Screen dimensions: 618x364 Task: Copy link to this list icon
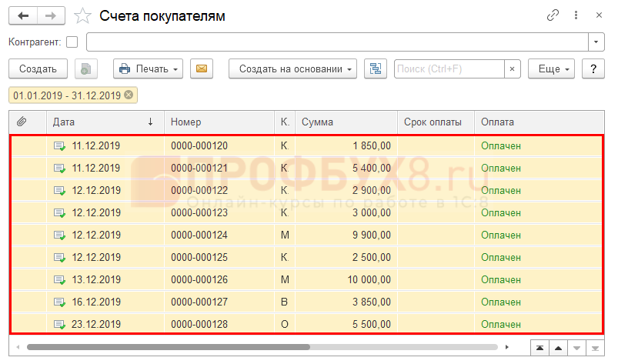pyautogui.click(x=553, y=15)
